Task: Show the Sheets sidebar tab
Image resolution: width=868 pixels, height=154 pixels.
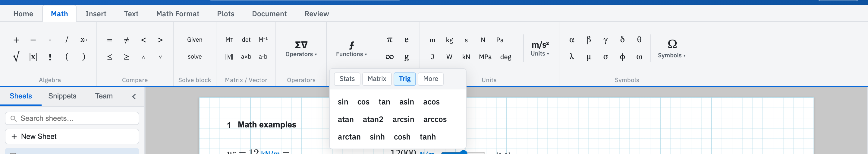Action: click(21, 96)
